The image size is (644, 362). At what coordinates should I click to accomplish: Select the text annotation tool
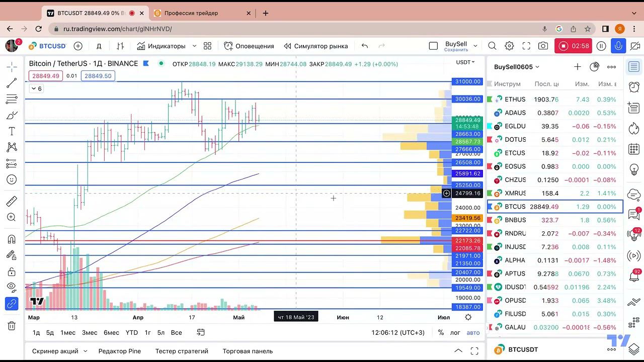click(12, 131)
